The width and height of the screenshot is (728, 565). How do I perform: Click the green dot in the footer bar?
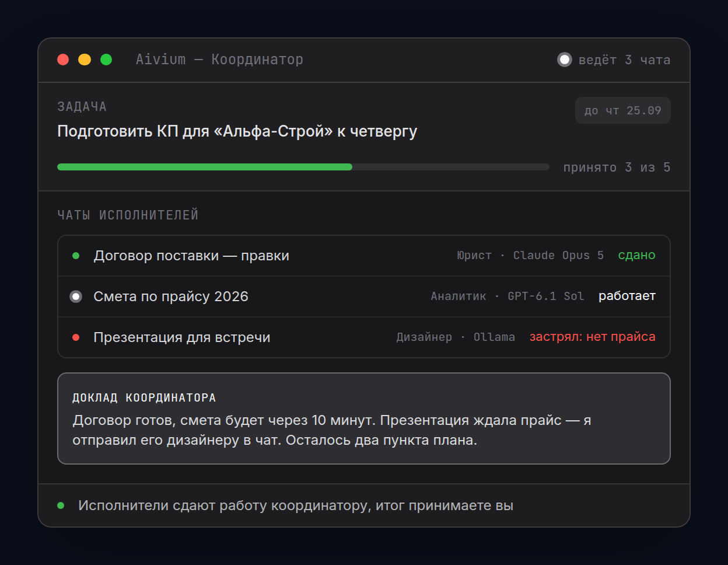pos(61,505)
